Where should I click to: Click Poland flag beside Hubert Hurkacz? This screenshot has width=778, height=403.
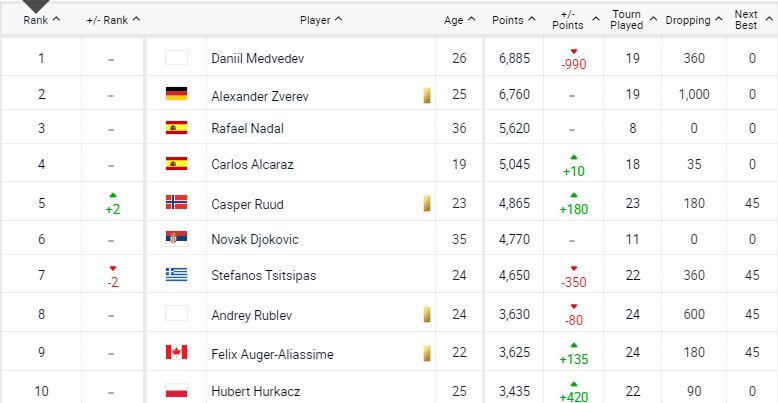click(x=176, y=390)
